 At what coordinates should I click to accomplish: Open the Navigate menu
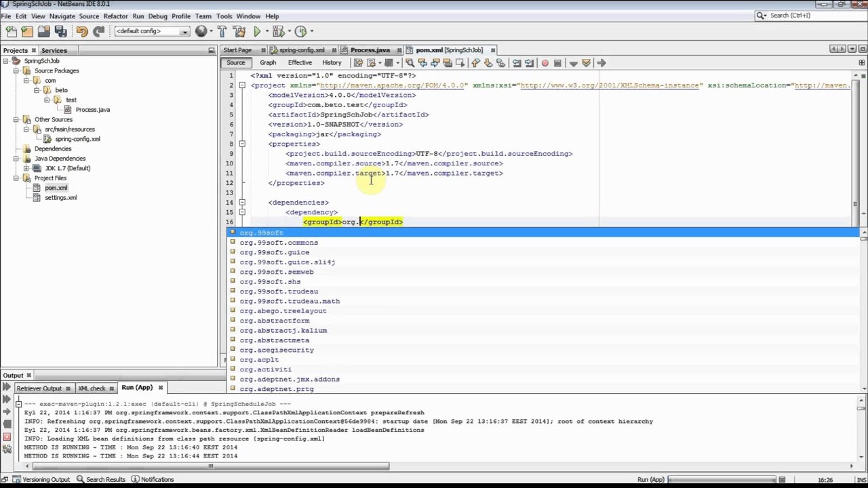[x=62, y=16]
